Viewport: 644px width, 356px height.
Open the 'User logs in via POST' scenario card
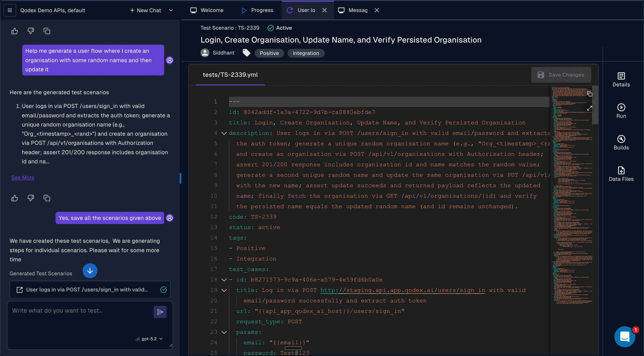click(x=90, y=289)
